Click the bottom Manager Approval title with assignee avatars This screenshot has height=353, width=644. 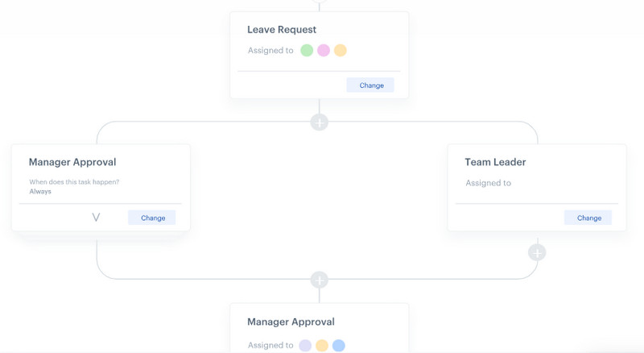pos(291,322)
